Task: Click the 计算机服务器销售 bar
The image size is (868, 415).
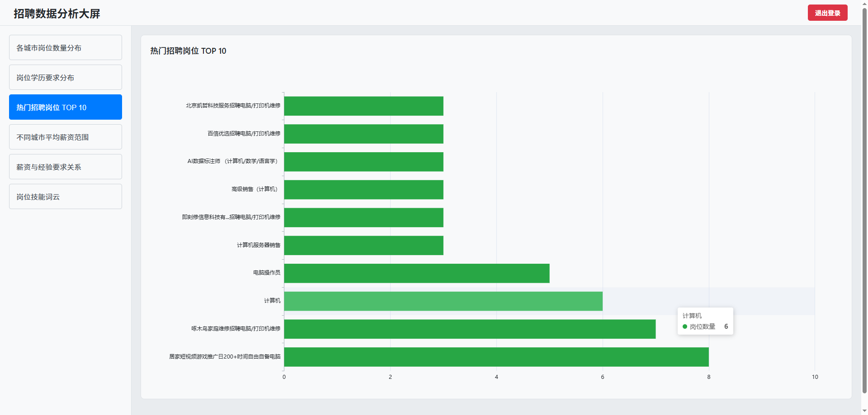Action: (x=363, y=245)
